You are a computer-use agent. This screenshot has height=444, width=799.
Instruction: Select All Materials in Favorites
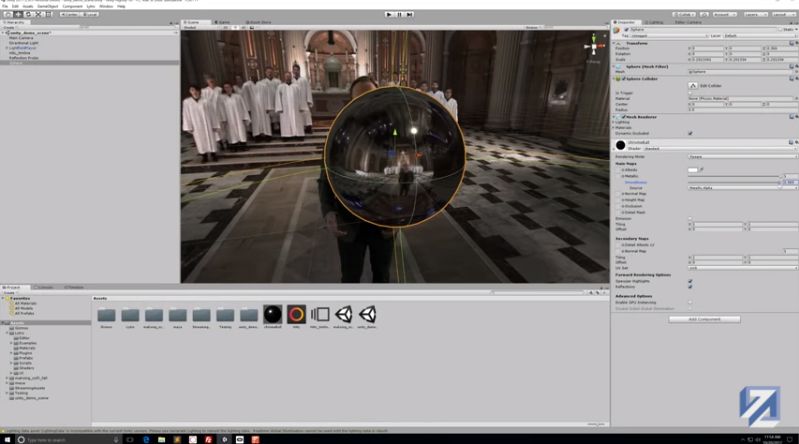[25, 303]
